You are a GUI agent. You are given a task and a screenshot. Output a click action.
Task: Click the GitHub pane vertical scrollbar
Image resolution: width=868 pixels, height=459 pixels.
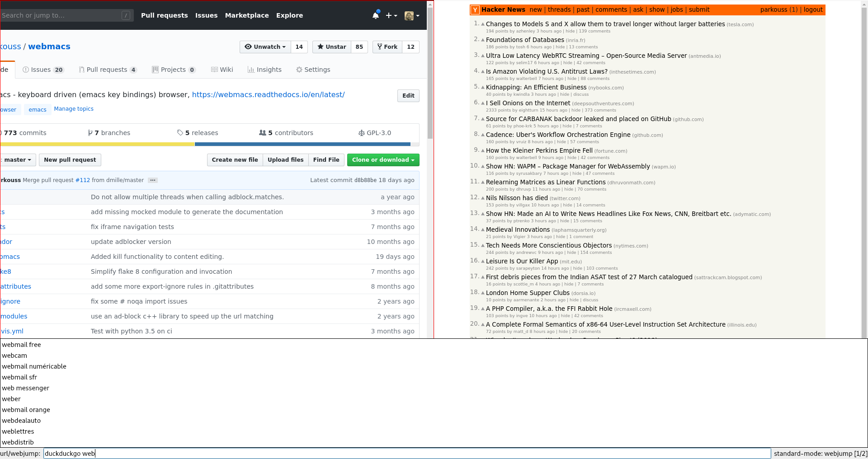[x=430, y=72]
